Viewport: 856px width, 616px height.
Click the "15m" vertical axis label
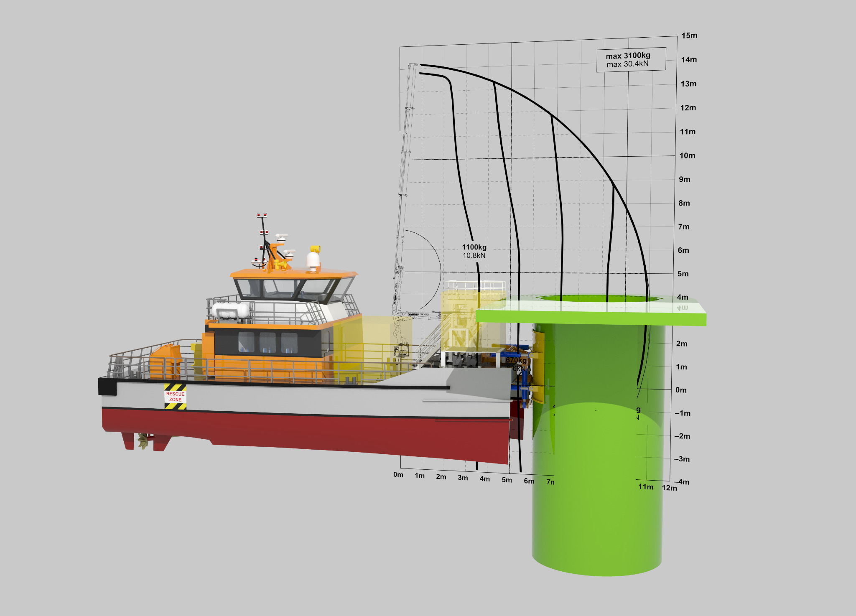click(x=689, y=36)
